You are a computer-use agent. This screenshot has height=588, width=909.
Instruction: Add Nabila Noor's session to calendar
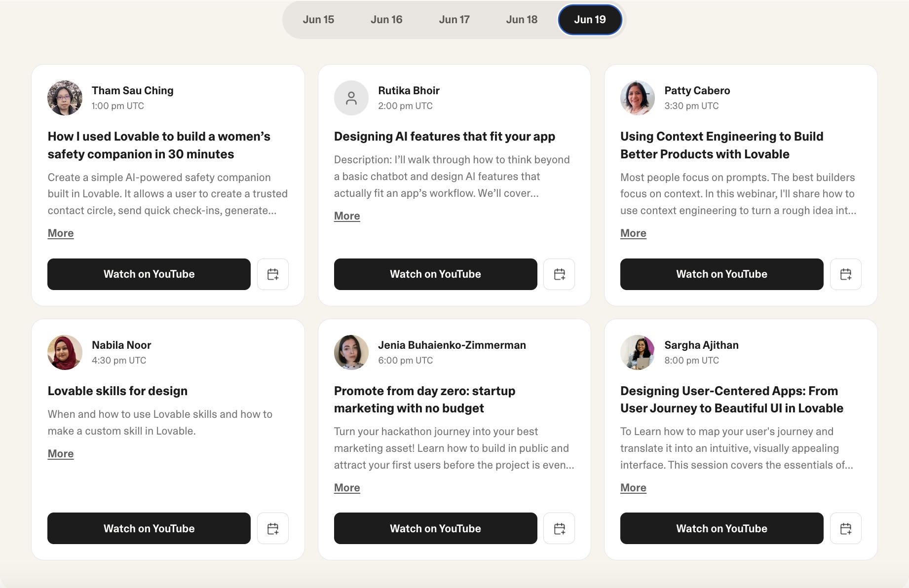point(273,528)
